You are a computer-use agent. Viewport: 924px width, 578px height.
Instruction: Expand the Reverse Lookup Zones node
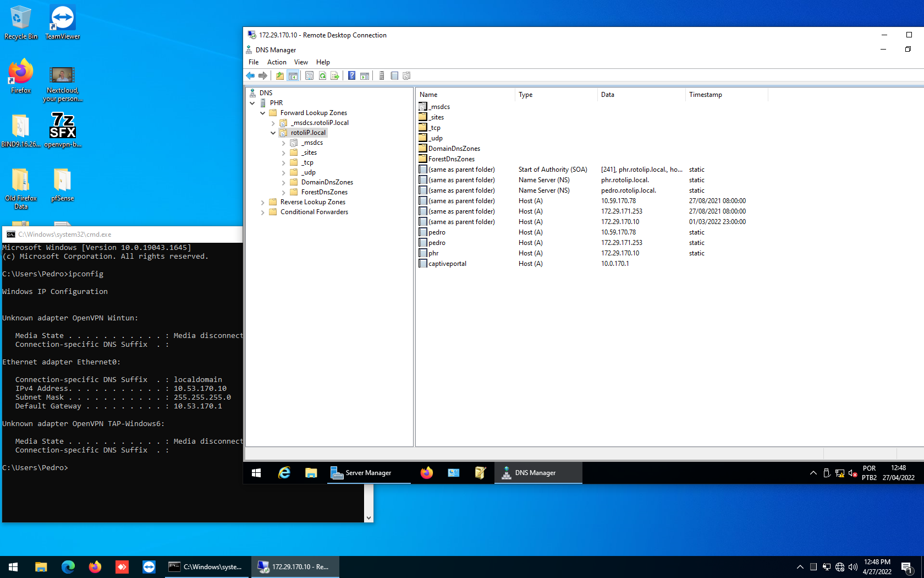pos(263,202)
